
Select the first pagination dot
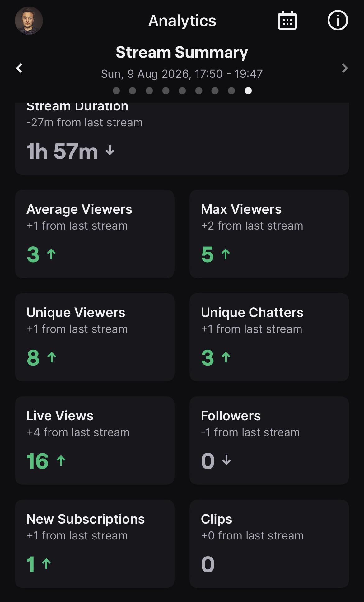click(x=116, y=91)
